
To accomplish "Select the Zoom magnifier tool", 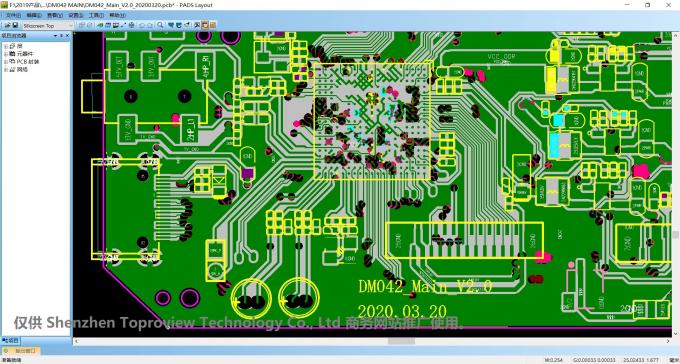I will click(x=160, y=25).
